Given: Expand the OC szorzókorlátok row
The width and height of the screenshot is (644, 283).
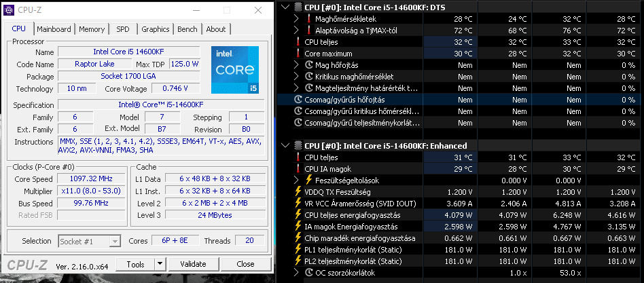Looking at the screenshot, I should pos(297,272).
